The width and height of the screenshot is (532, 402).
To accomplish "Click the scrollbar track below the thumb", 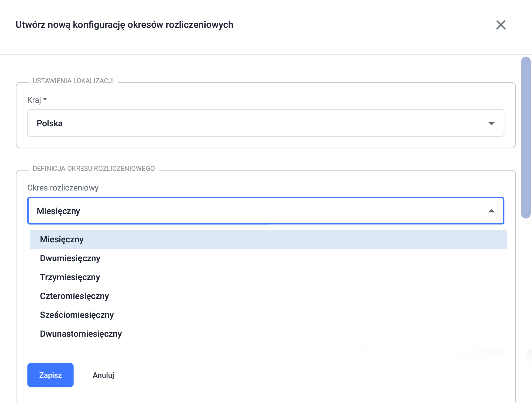I will [x=526, y=310].
